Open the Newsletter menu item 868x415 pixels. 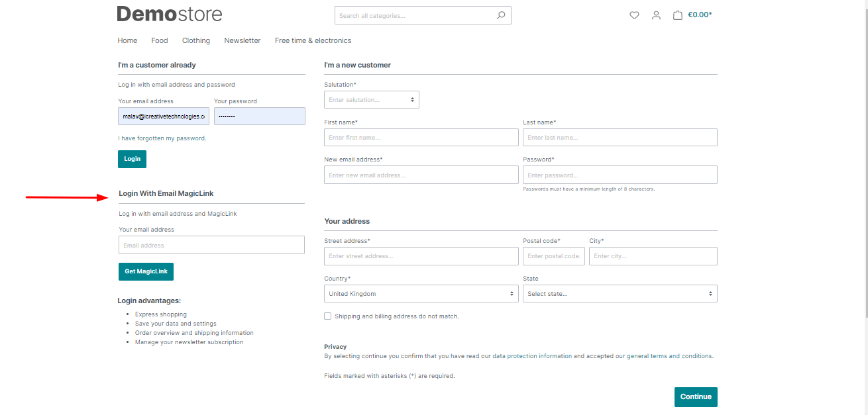point(243,41)
